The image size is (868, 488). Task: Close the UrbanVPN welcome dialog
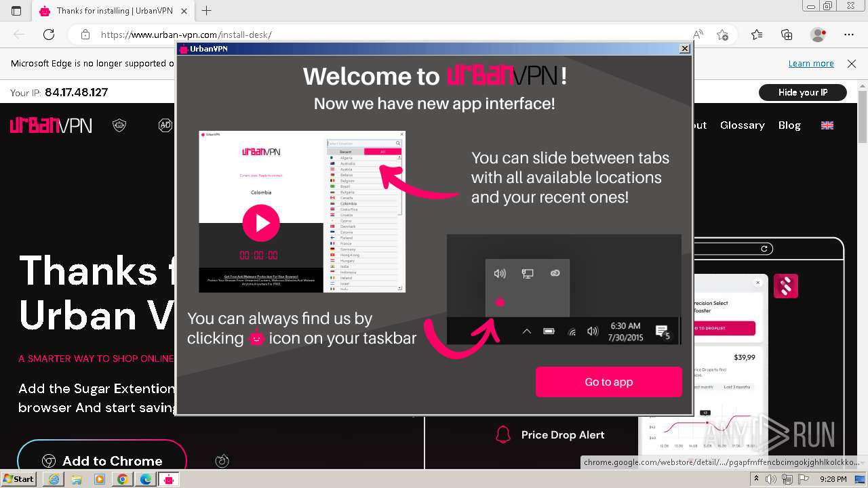pos(685,49)
